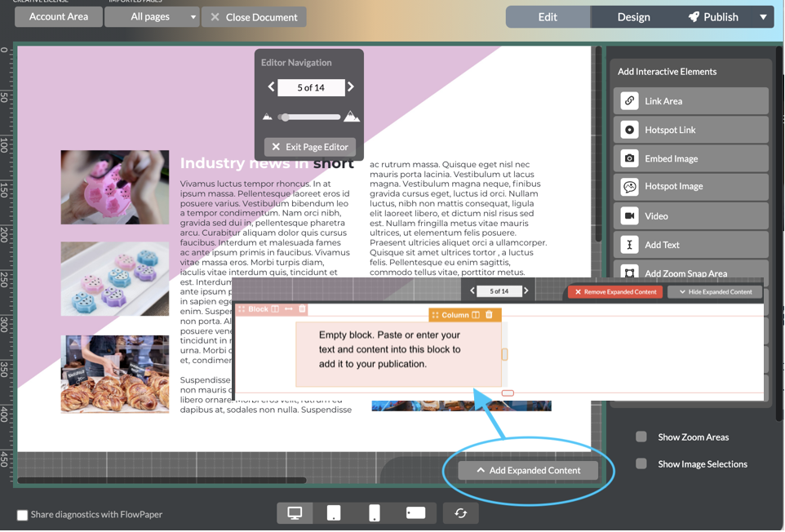Select desktop preview mode
785x532 pixels.
tap(295, 513)
